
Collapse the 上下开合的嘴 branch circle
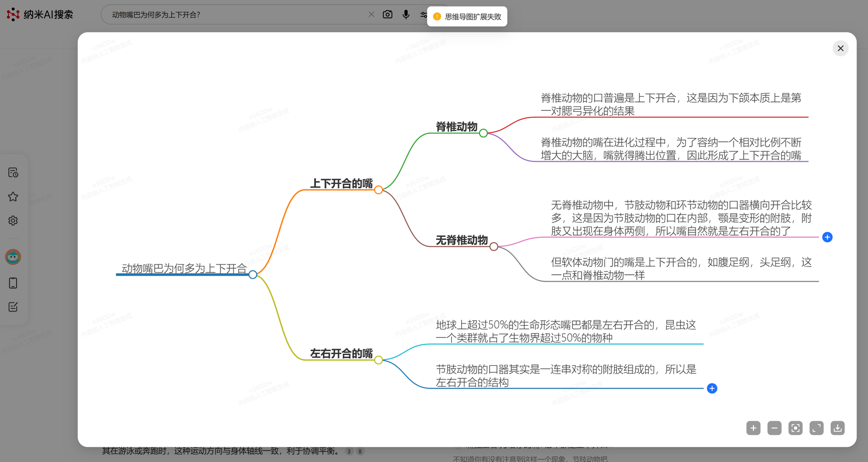pyautogui.click(x=379, y=190)
